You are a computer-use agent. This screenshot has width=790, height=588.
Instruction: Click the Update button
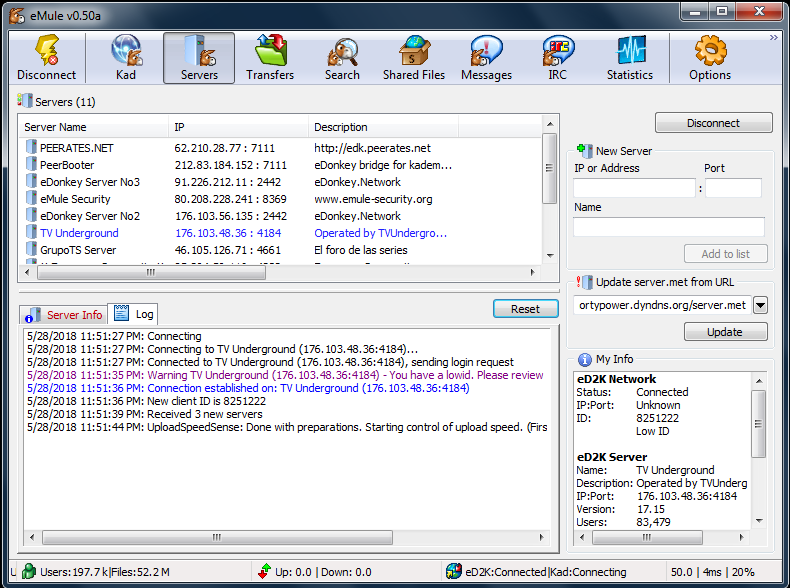click(726, 332)
